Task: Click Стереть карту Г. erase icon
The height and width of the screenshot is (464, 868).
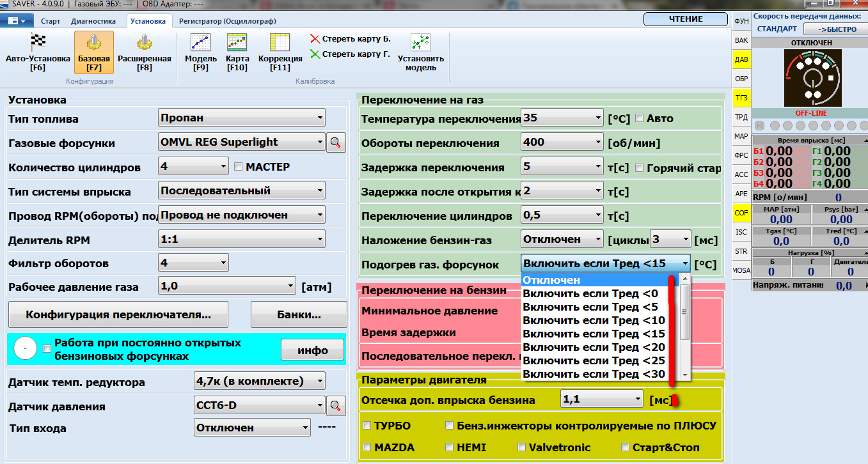Action: click(x=315, y=54)
